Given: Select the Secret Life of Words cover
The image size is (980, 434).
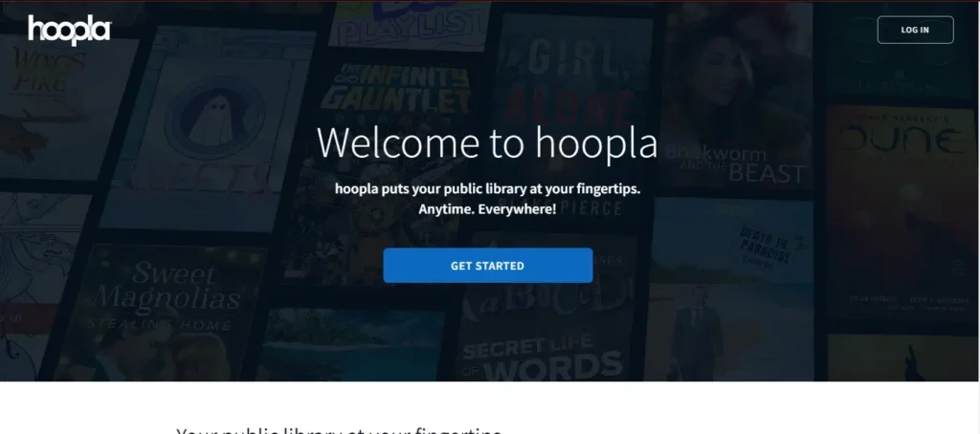Looking at the screenshot, I should (545, 307).
